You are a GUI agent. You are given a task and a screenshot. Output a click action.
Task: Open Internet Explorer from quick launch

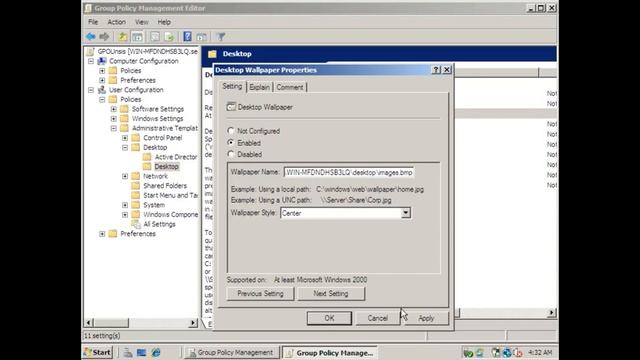point(156,352)
